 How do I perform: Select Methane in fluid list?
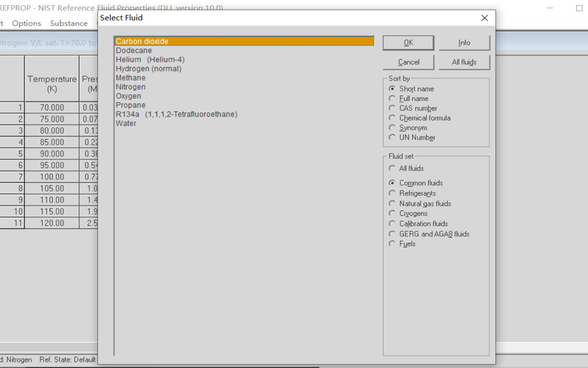244,78
